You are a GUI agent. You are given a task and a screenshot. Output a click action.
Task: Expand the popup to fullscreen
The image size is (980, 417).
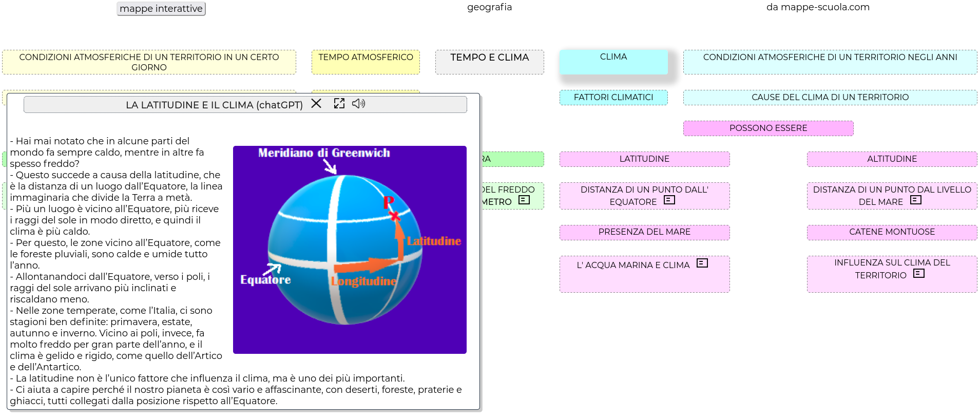click(339, 104)
